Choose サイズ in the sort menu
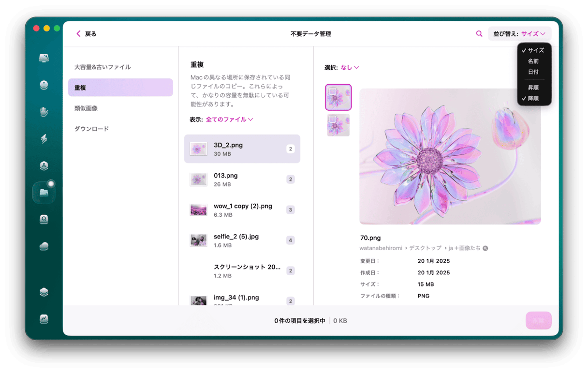This screenshot has width=588, height=373. (536, 50)
